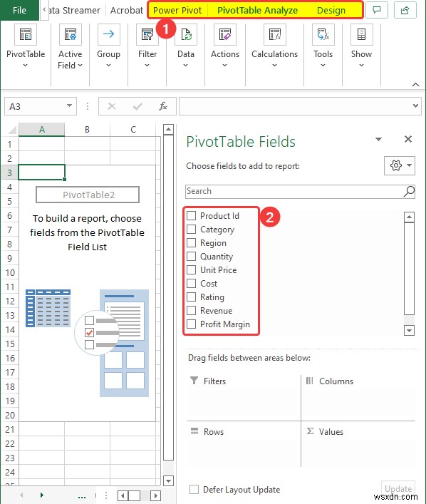Expand the formula bar chevron
The image size is (426, 504).
(x=415, y=106)
